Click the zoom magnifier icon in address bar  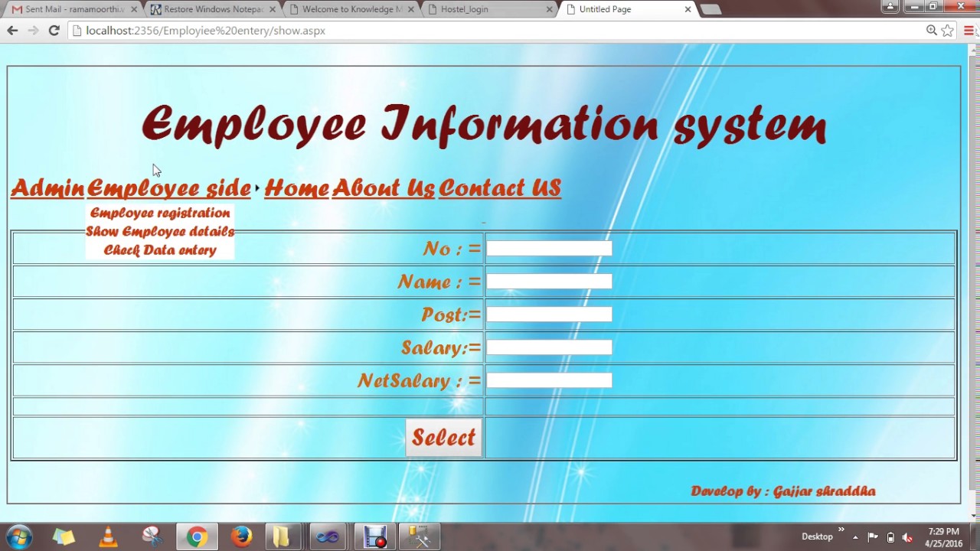coord(932,31)
